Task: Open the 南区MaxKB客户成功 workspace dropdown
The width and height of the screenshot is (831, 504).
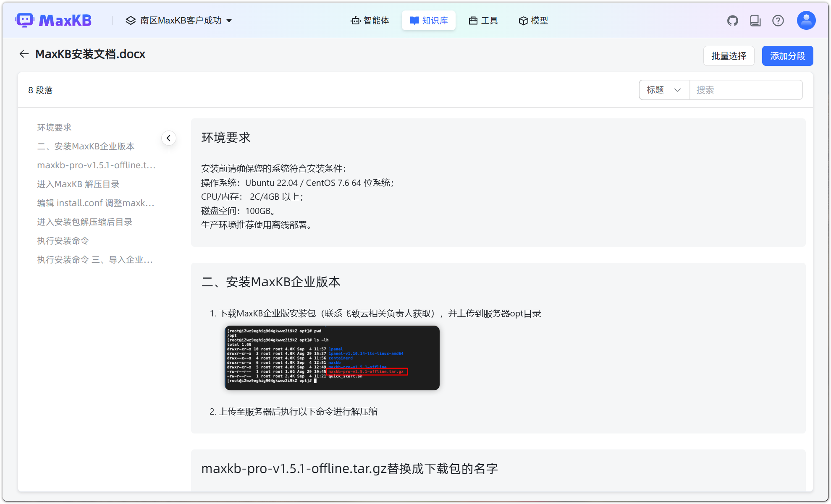Action: [x=179, y=20]
